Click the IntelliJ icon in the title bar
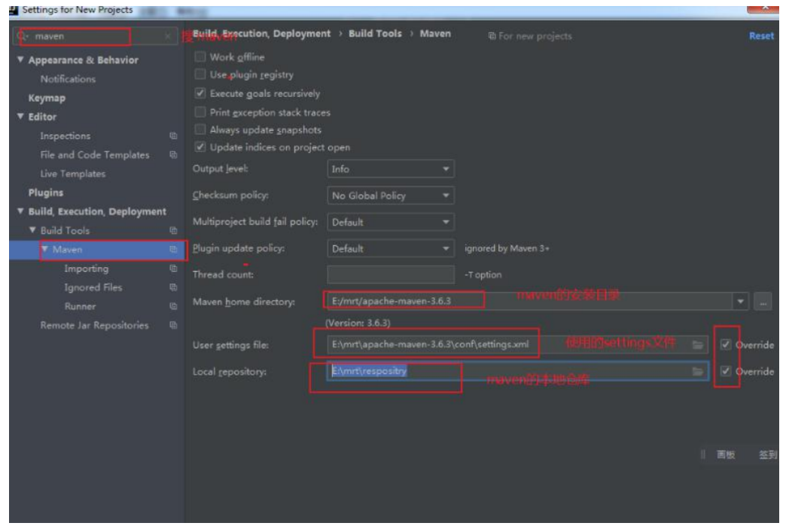The image size is (789, 532). click(14, 10)
